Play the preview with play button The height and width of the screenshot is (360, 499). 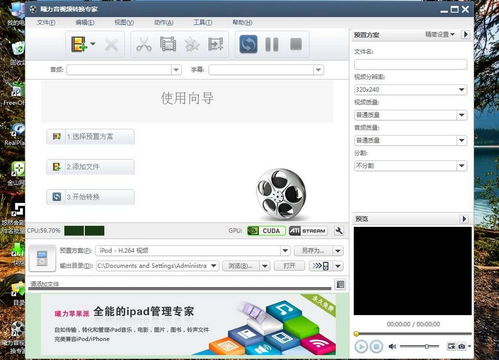click(x=361, y=347)
